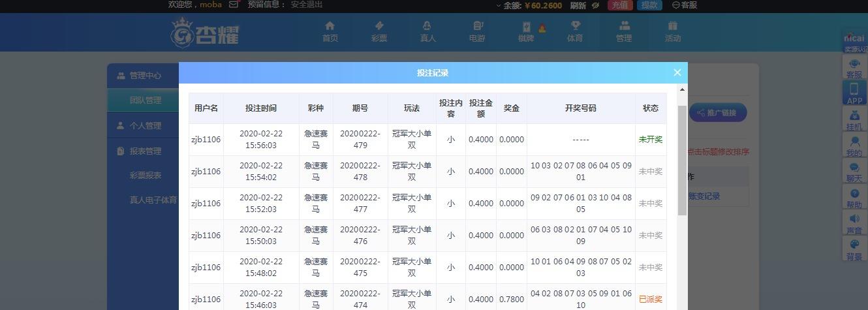Click the 投注时间 column header
This screenshot has width=868, height=310.
[261, 108]
